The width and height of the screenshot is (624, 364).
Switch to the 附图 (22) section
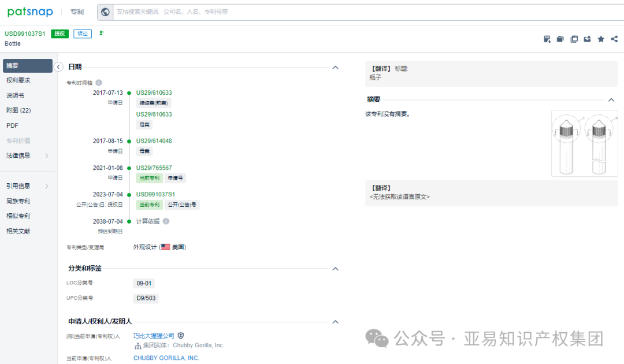click(x=22, y=110)
